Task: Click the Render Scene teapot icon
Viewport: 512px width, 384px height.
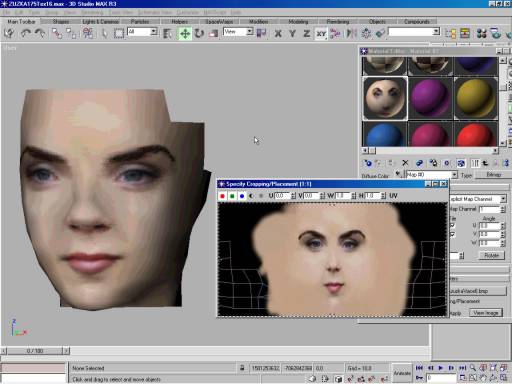Action: click(496, 33)
